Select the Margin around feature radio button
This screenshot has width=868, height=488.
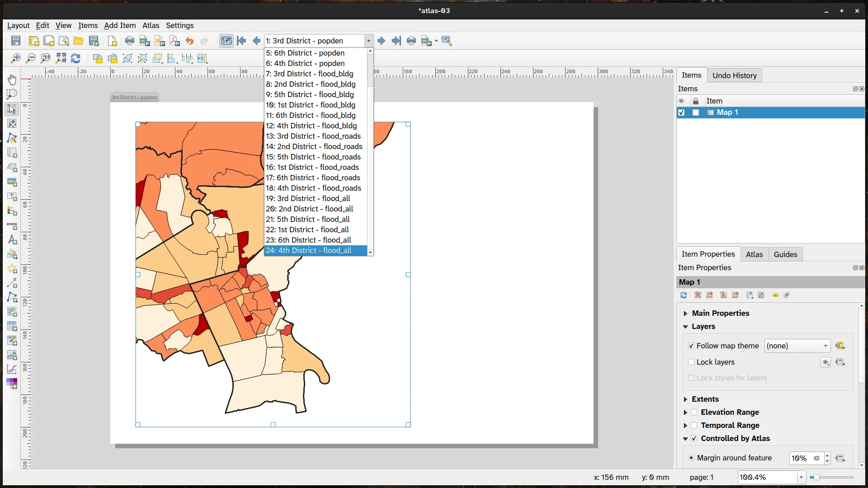tap(691, 458)
